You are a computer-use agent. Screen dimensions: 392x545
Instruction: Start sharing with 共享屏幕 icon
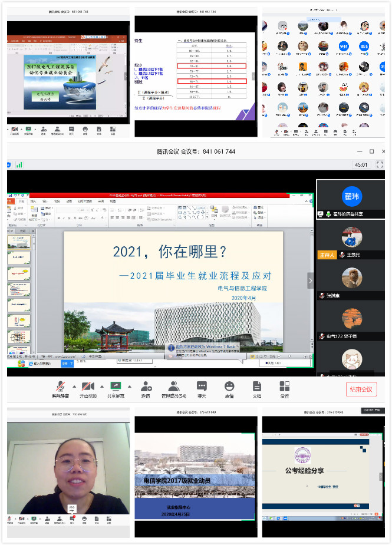click(x=115, y=389)
